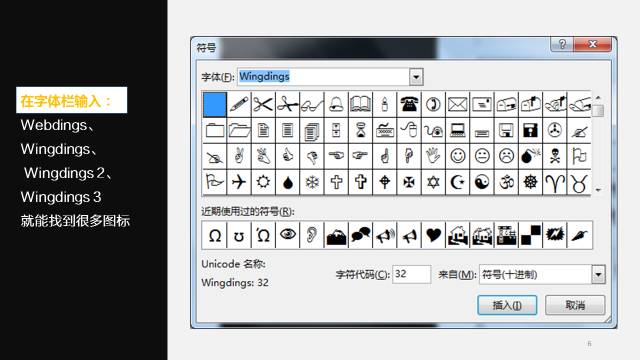The image size is (640, 360).
Task: Pick the Aries zodiac symbol
Action: click(555, 182)
